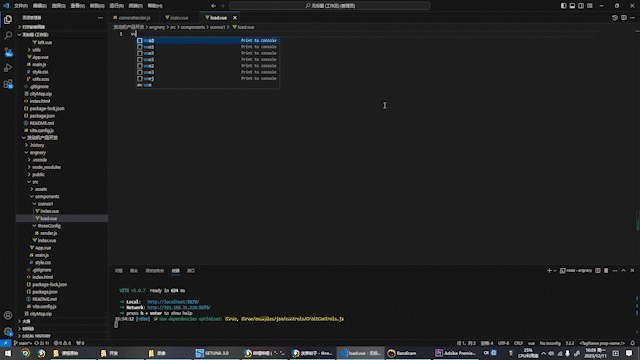This screenshot has width=640, height=360.
Task: Open notifications bell in status bar
Action: pyautogui.click(x=633, y=343)
